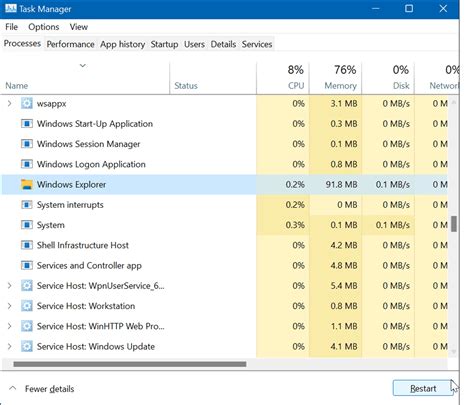Click the Windows Logon Application icon

[x=27, y=164]
